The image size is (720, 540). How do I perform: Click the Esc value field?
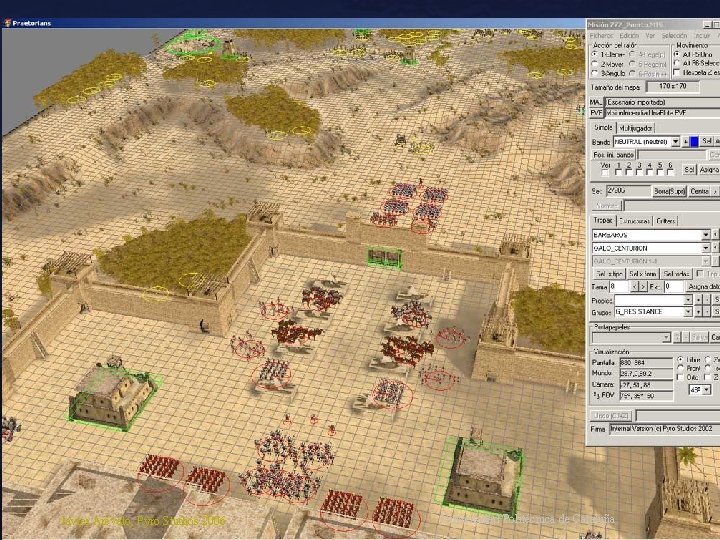[x=674, y=287]
